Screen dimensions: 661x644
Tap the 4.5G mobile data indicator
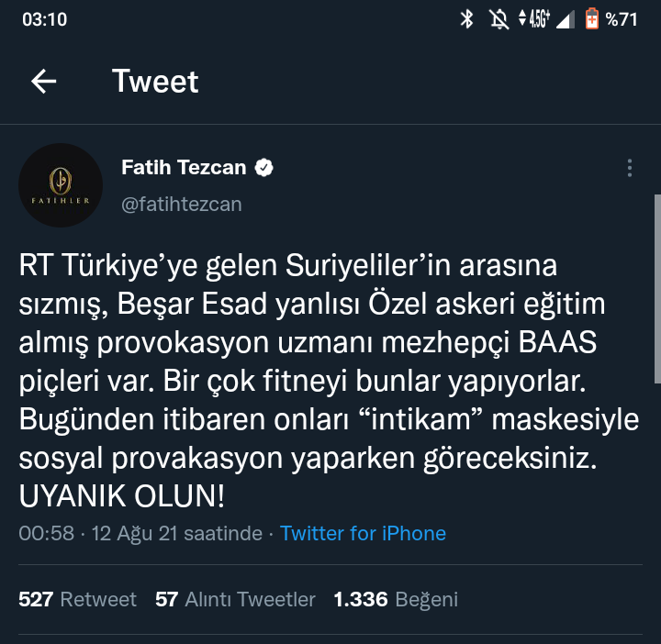533,19
